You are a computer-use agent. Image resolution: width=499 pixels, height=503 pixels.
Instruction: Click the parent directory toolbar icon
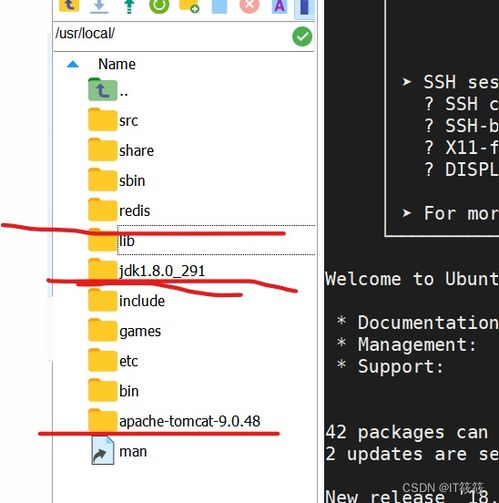69,6
